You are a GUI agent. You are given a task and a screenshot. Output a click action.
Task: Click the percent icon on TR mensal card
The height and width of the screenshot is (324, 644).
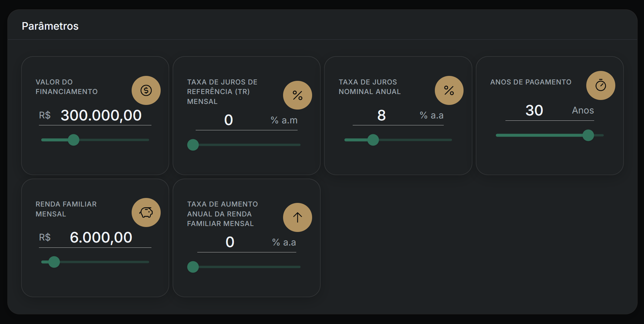click(297, 95)
